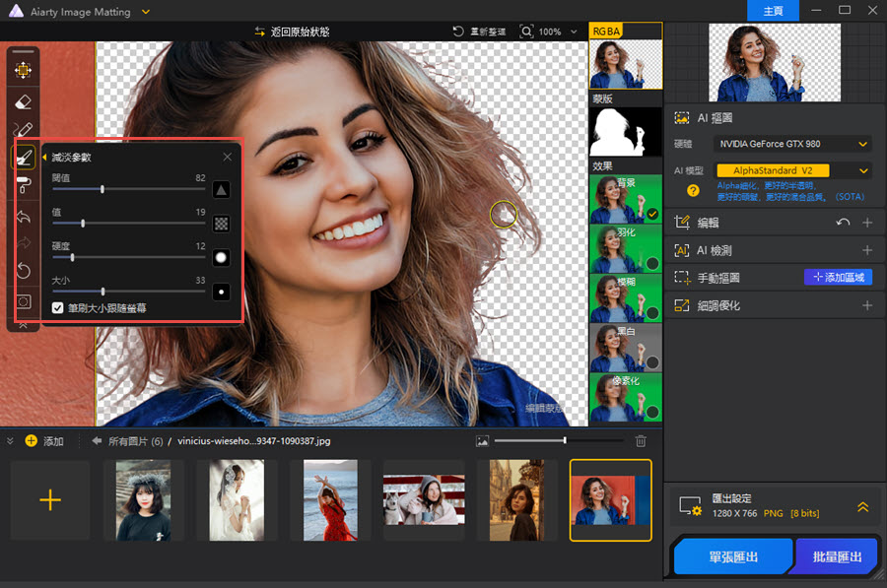Collapse the left toolbar with bottom chevron
The width and height of the screenshot is (887, 588).
point(24,325)
